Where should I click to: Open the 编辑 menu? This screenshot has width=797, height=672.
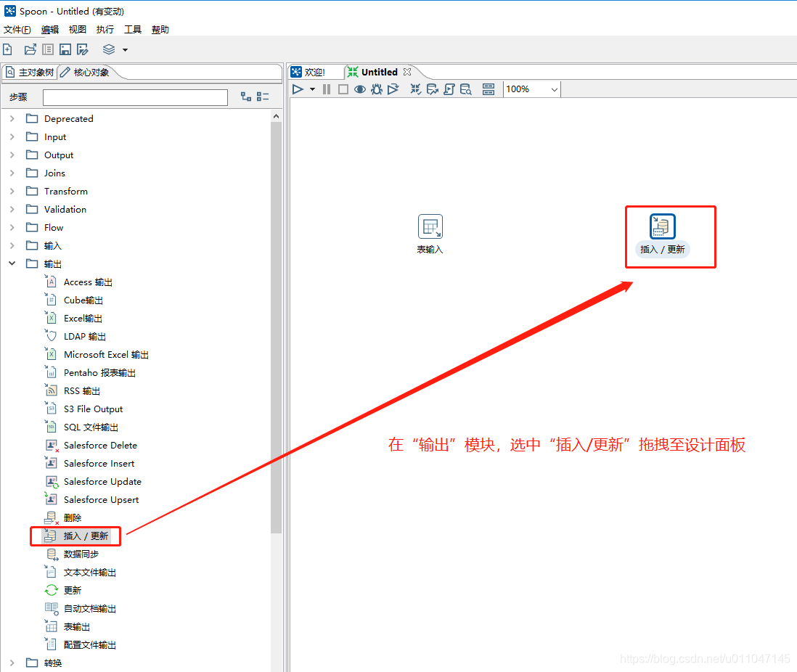pos(50,30)
